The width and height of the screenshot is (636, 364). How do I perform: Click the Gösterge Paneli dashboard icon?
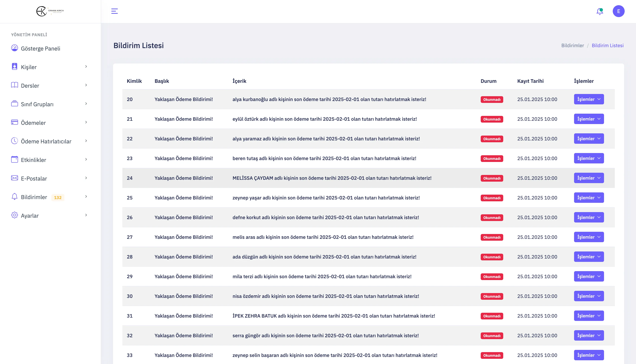tap(15, 48)
